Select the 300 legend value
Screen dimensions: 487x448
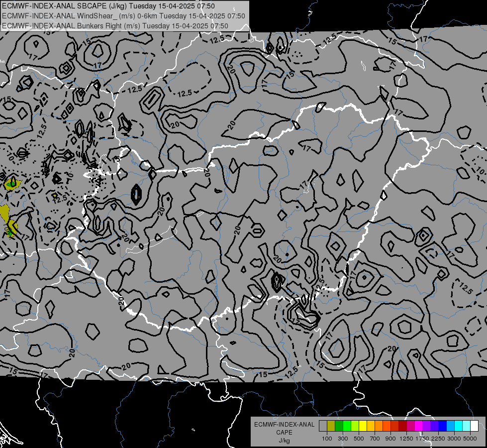click(x=343, y=439)
